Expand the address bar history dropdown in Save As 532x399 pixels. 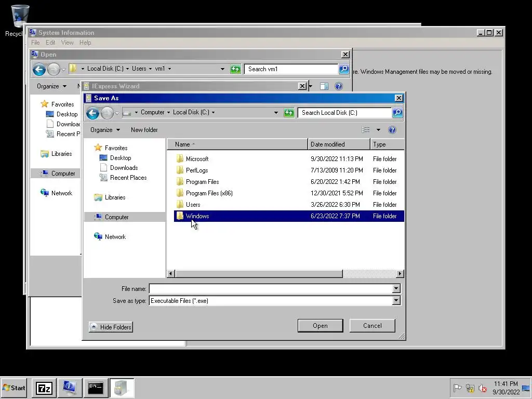point(276,113)
